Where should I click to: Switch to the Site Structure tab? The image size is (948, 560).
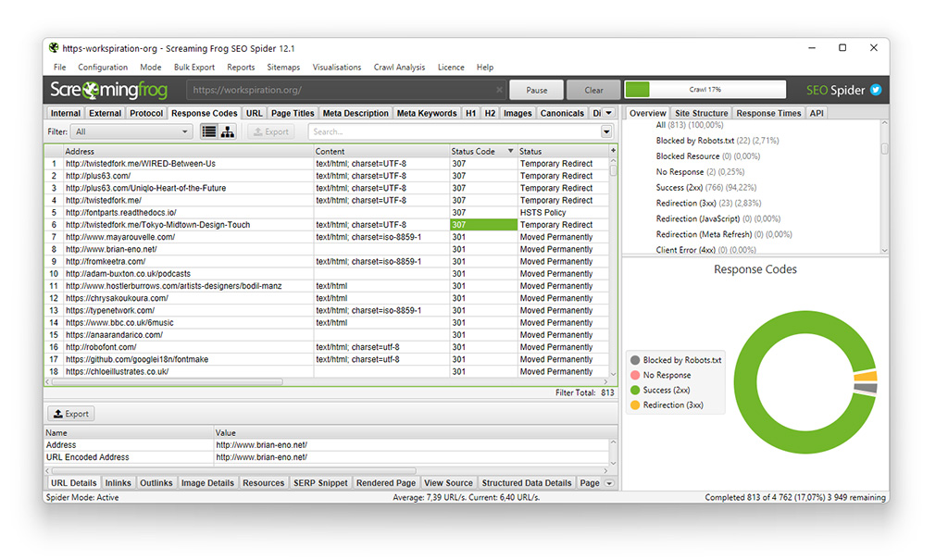(x=702, y=113)
